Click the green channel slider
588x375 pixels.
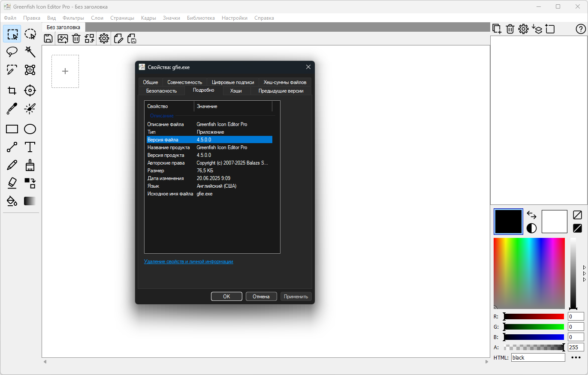point(534,327)
